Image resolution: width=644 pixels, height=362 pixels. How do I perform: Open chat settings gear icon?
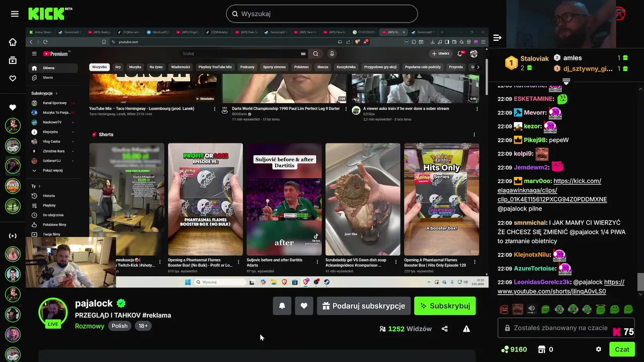coord(598,349)
